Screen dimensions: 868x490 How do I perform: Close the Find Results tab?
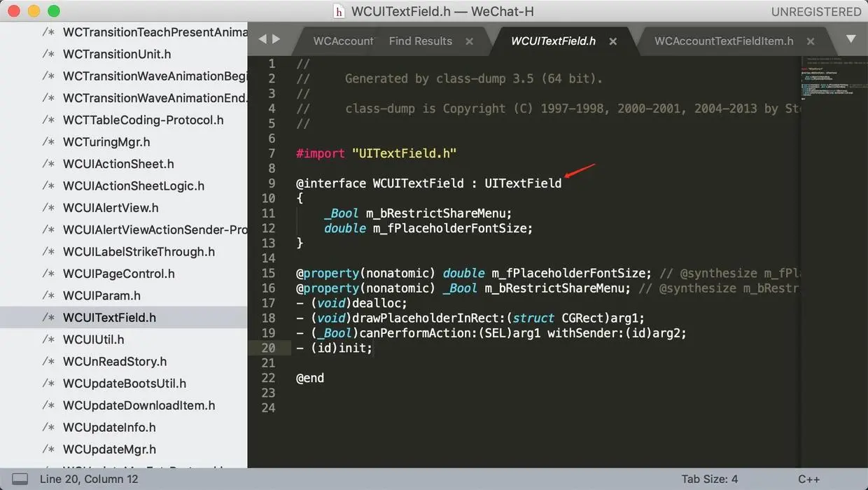(470, 41)
